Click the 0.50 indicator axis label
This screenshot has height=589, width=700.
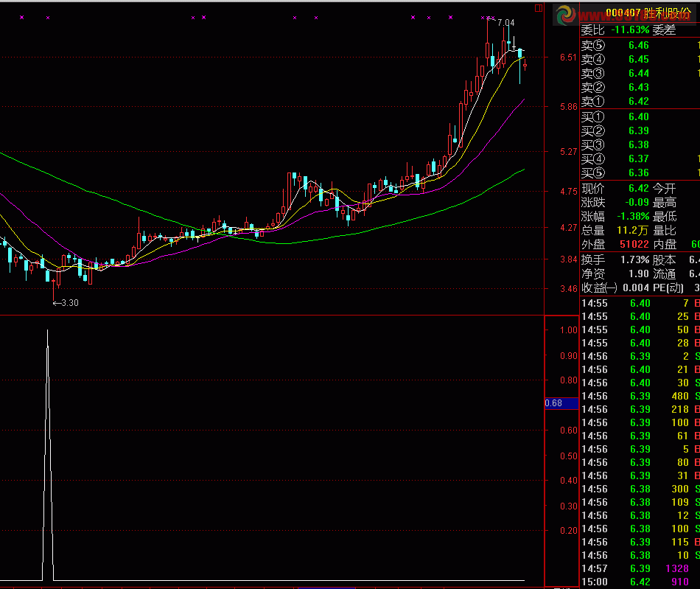[569, 456]
